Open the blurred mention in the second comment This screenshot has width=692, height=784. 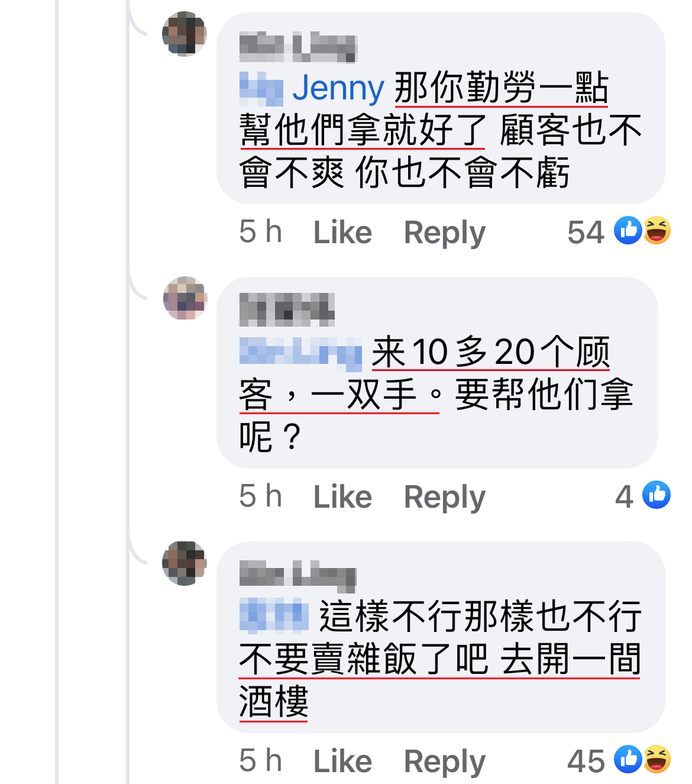click(x=300, y=350)
